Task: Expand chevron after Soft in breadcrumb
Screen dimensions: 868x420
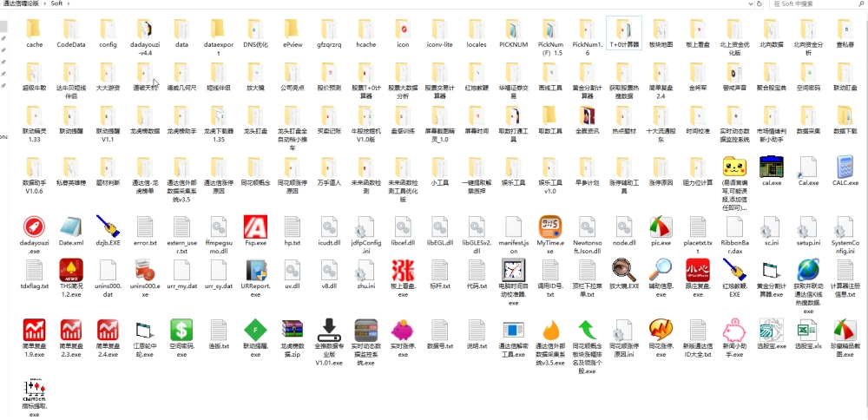Action: [69, 3]
